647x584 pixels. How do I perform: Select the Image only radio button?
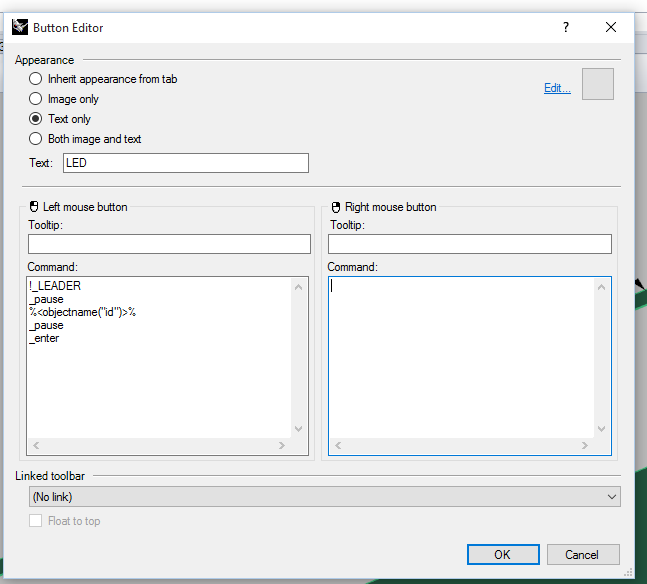click(x=35, y=99)
